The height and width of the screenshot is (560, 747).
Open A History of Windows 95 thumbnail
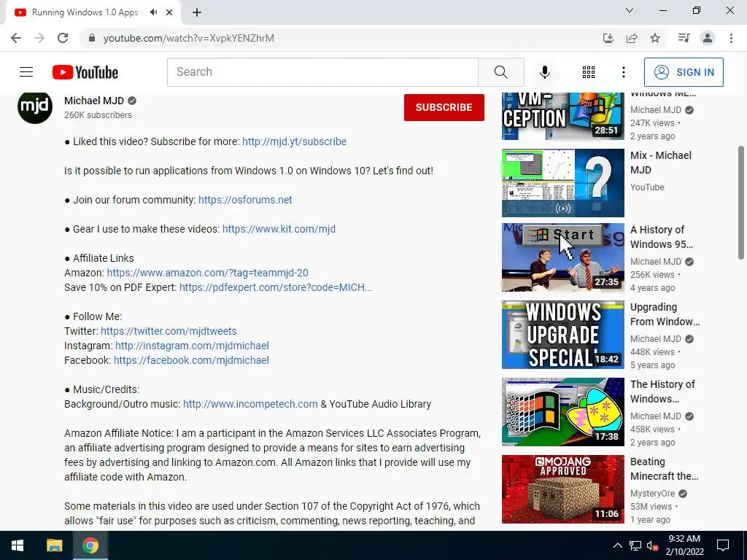[x=562, y=257]
